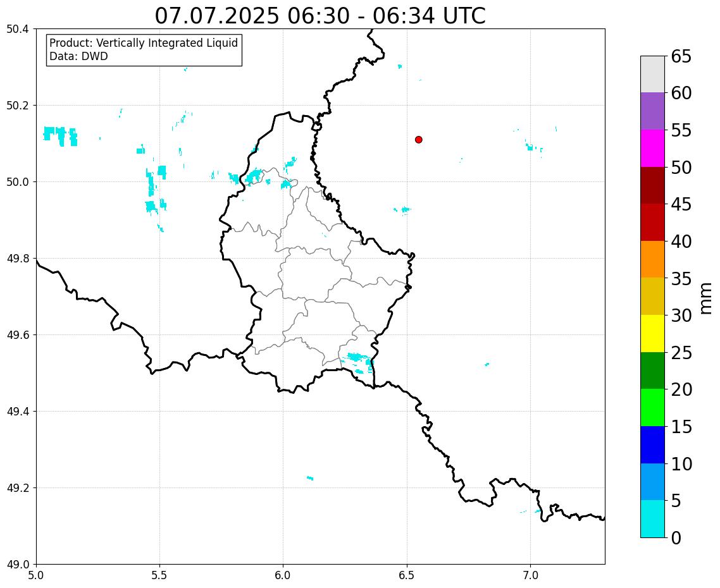Image resolution: width=720 pixels, height=588 pixels.
Task: Click the 0 colorbar tick label
Action: [676, 537]
